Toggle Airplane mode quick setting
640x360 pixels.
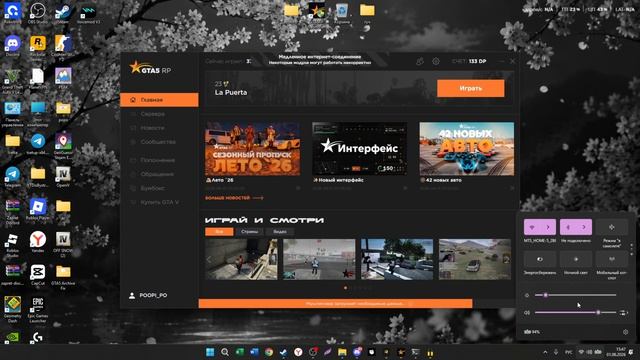click(x=612, y=227)
